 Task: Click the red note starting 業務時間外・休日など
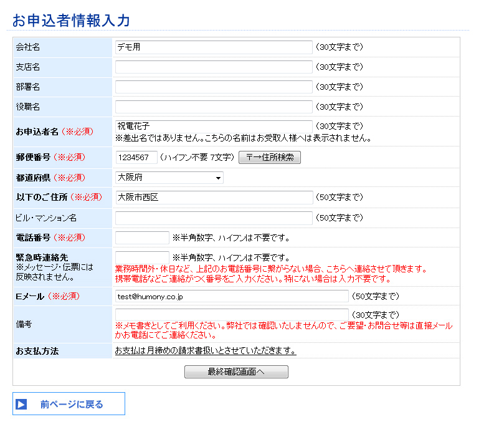click(271, 274)
